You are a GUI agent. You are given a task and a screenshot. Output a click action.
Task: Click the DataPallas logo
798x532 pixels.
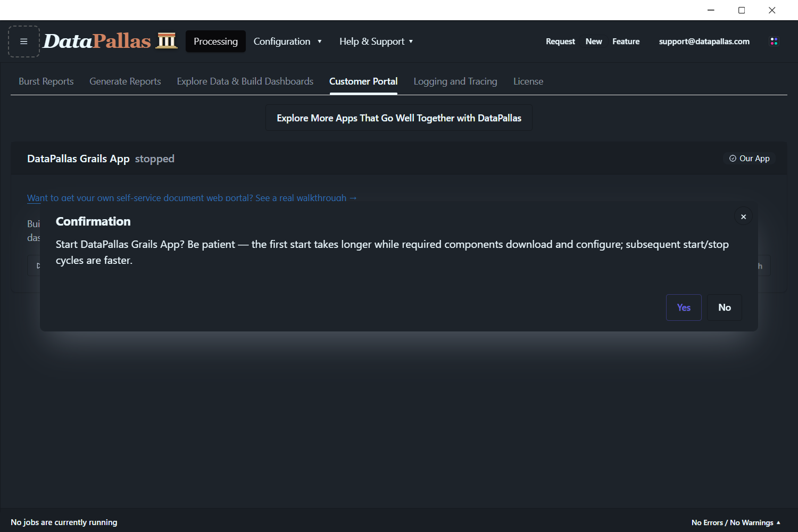110,41
